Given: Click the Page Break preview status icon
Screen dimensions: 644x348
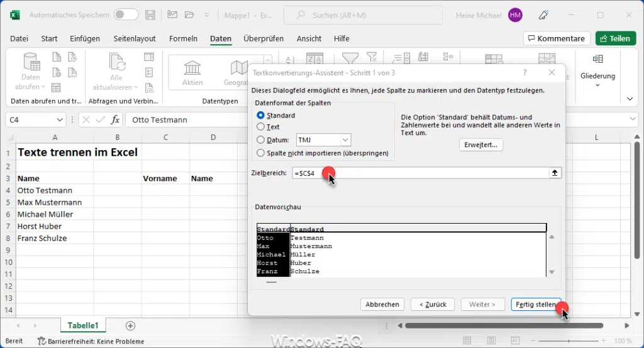Looking at the screenshot, I should pyautogui.click(x=514, y=341).
